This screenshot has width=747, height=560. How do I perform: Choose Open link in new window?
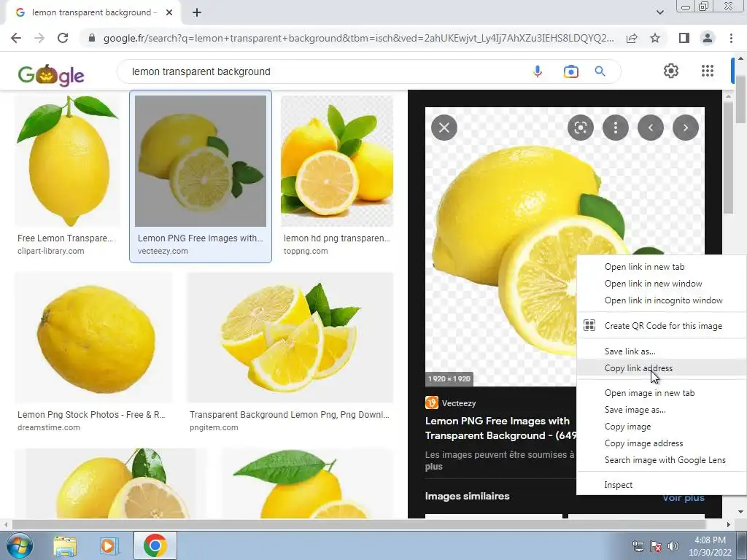(x=661, y=284)
